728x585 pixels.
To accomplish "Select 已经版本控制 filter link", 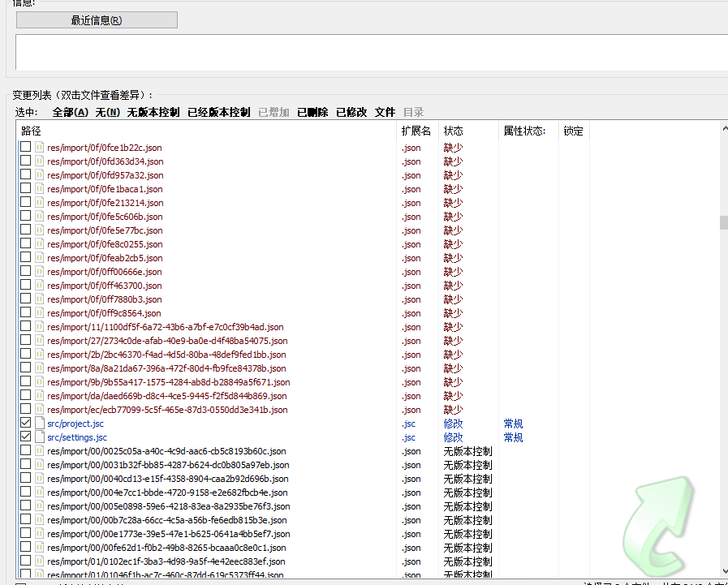I will (x=218, y=112).
